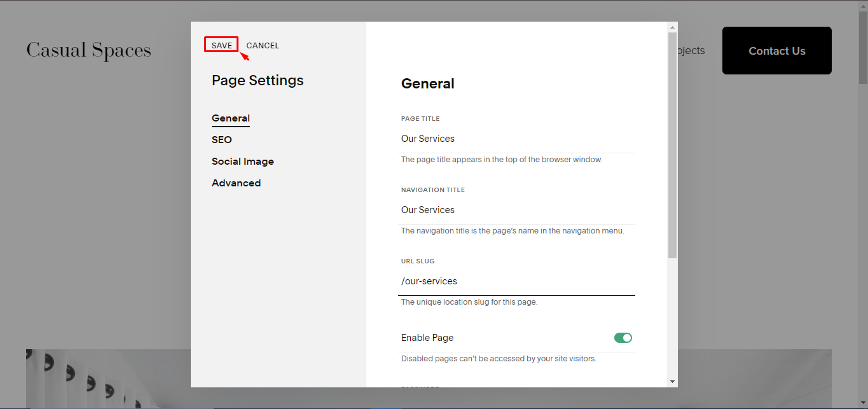
Task: Click the Casual Spaces site title
Action: (x=88, y=50)
